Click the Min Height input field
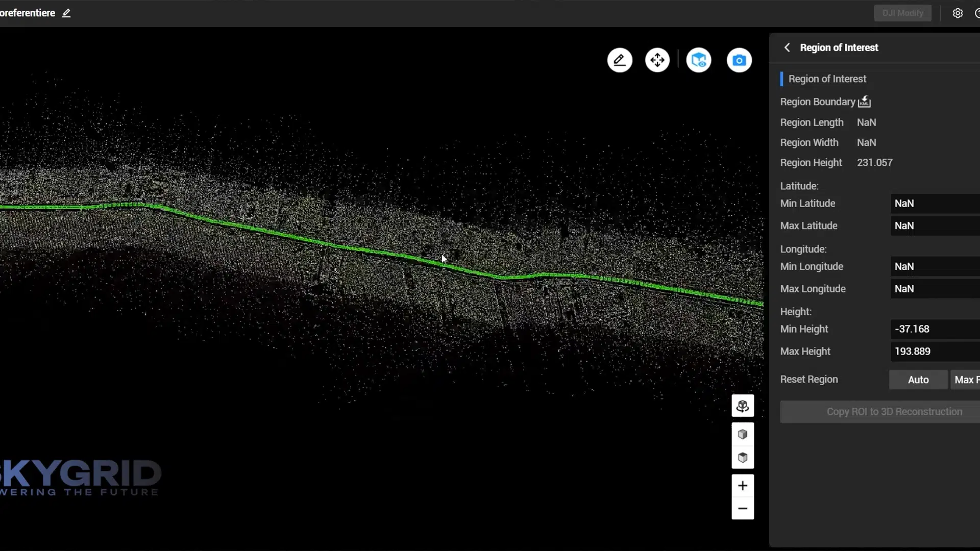Screen dimensions: 980x551 pos(934,329)
